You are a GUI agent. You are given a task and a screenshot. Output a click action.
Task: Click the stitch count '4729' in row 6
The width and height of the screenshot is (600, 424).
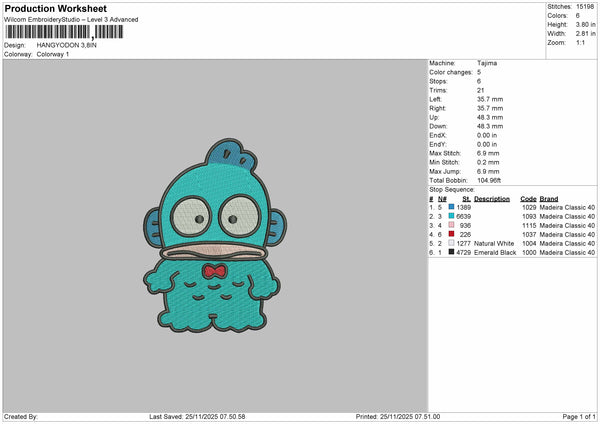pos(464,253)
